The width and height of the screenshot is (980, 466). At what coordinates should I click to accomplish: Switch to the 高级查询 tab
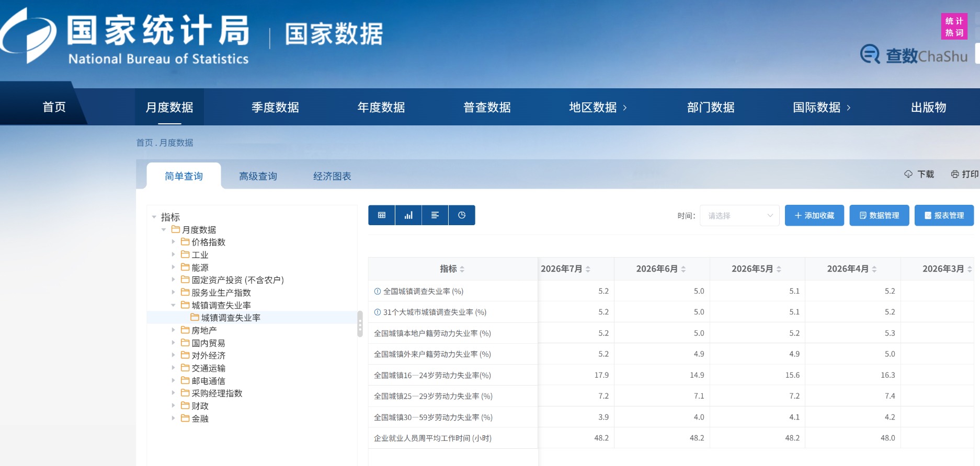coord(258,176)
